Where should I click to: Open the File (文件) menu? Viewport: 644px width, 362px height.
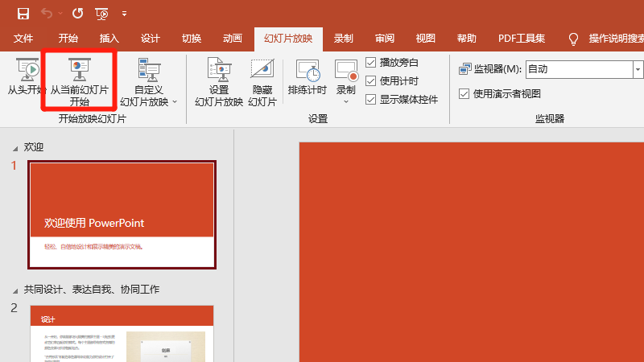23,39
